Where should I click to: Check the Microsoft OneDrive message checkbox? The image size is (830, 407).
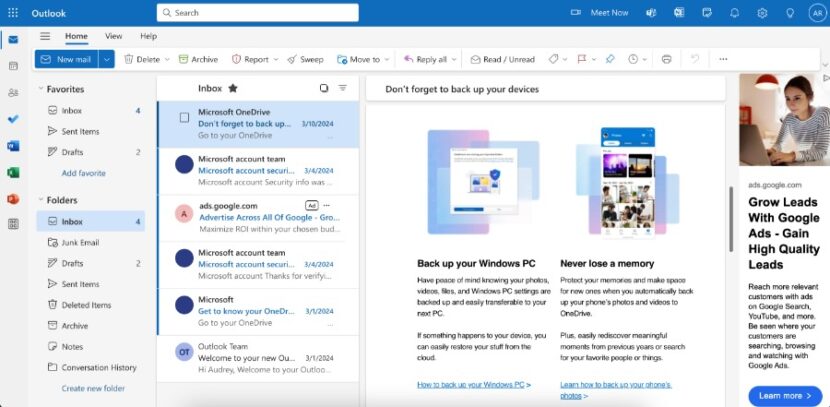(x=184, y=117)
